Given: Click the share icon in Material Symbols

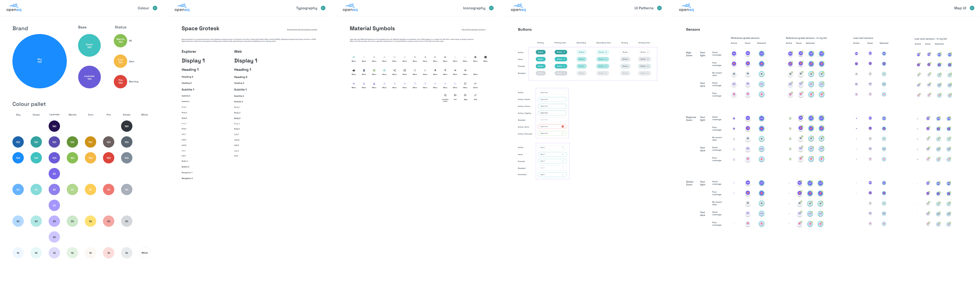Looking at the screenshot, I should (395, 70).
